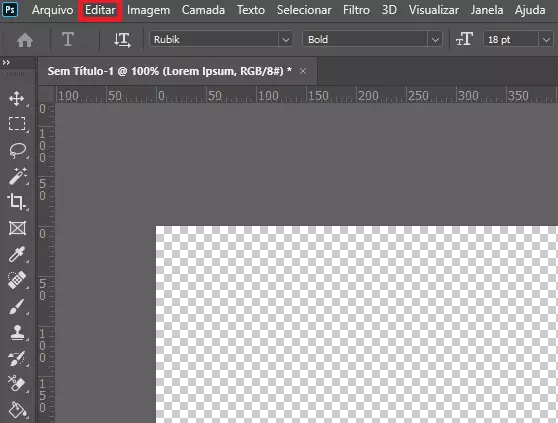Viewport: 558px width, 423px height.
Task: Click the ruler origin corner box
Action: 46,95
